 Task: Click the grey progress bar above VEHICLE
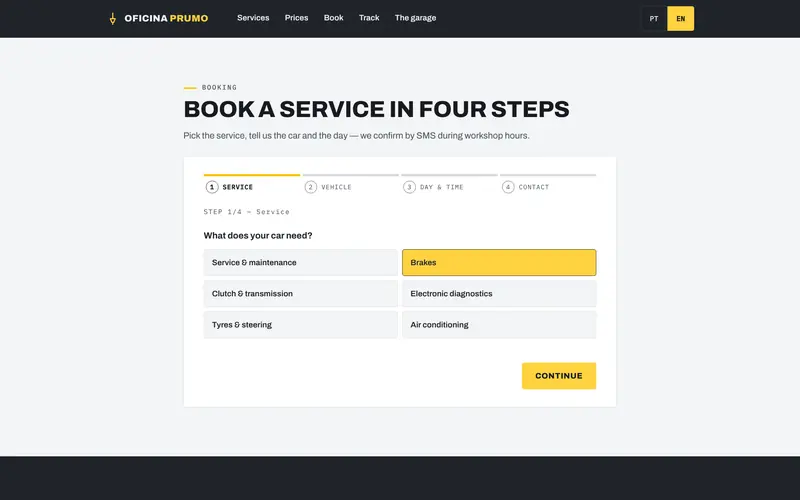[x=351, y=175]
